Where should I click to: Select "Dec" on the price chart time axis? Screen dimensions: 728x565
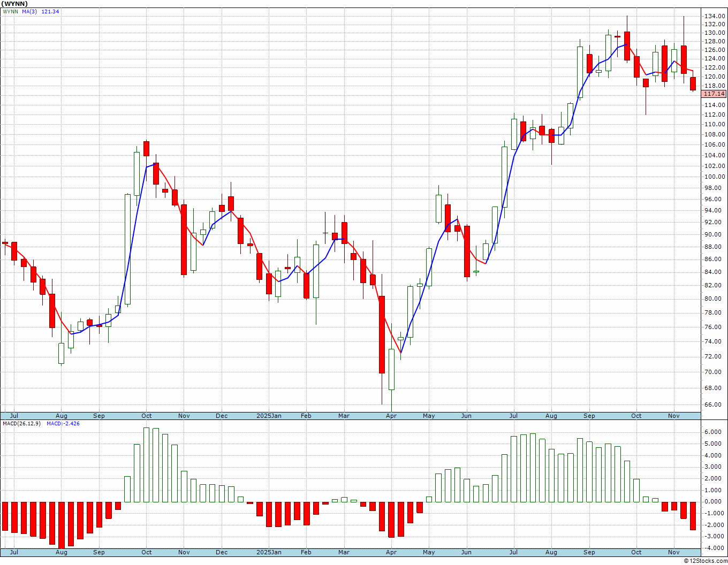(x=222, y=416)
